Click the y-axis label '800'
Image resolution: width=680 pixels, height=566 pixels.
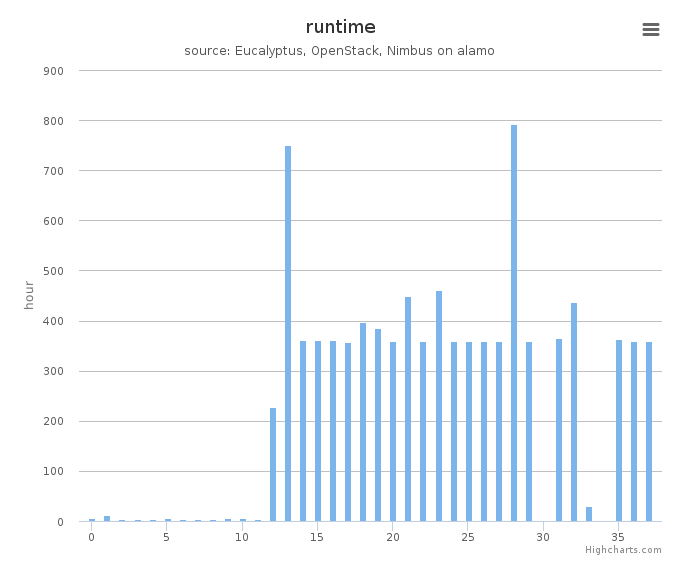[53, 121]
